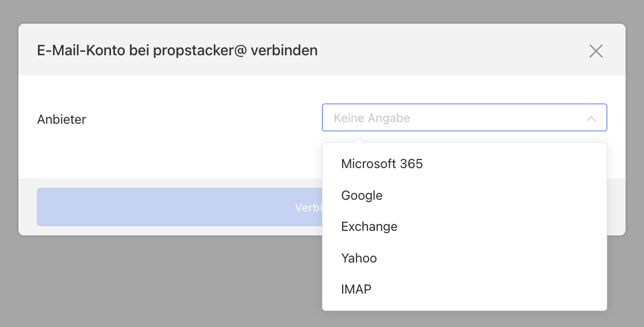
Task: Choose IMAP as email provider
Action: point(356,289)
